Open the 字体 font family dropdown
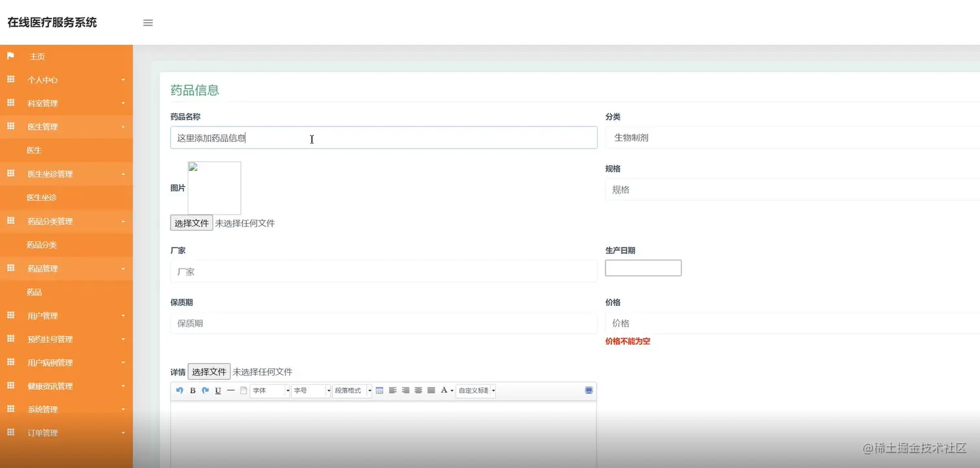The height and width of the screenshot is (468, 980). tap(270, 390)
